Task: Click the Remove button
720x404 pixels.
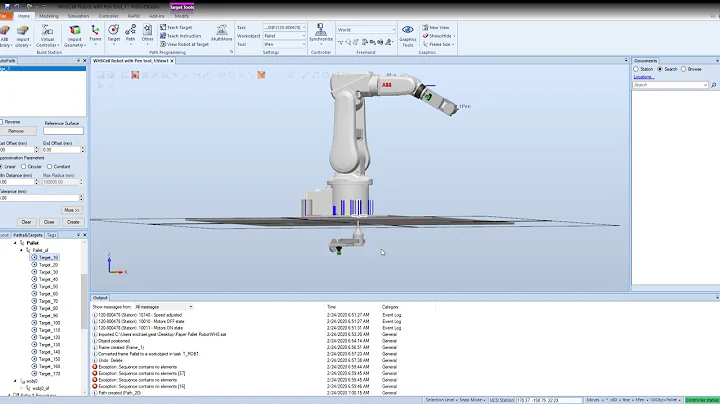Action: coord(16,131)
